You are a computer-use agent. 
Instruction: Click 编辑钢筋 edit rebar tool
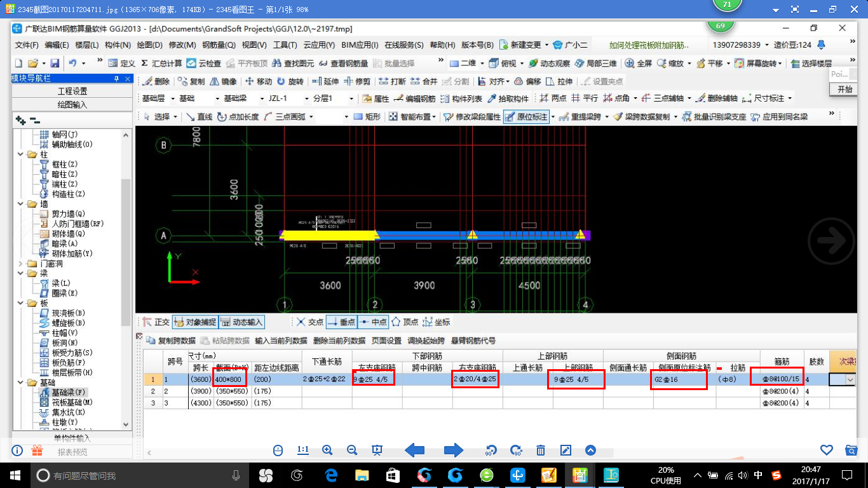pos(415,98)
